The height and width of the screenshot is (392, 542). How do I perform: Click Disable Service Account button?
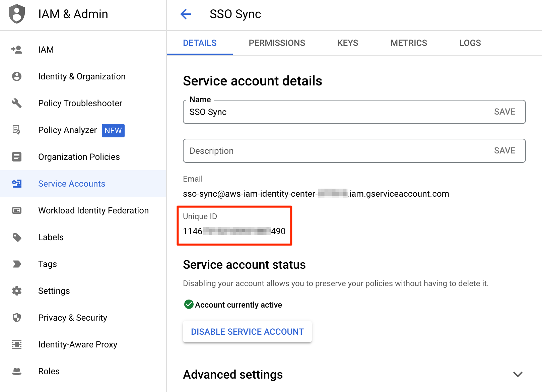coord(247,332)
